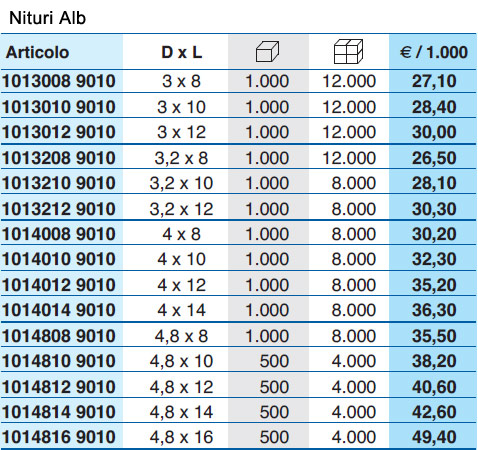Click the price 35,50

click(434, 336)
